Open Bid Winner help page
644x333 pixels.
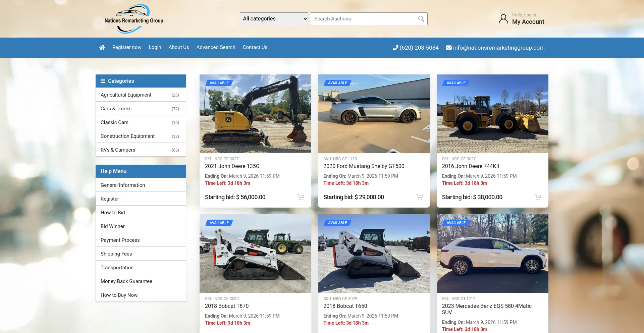click(x=141, y=226)
